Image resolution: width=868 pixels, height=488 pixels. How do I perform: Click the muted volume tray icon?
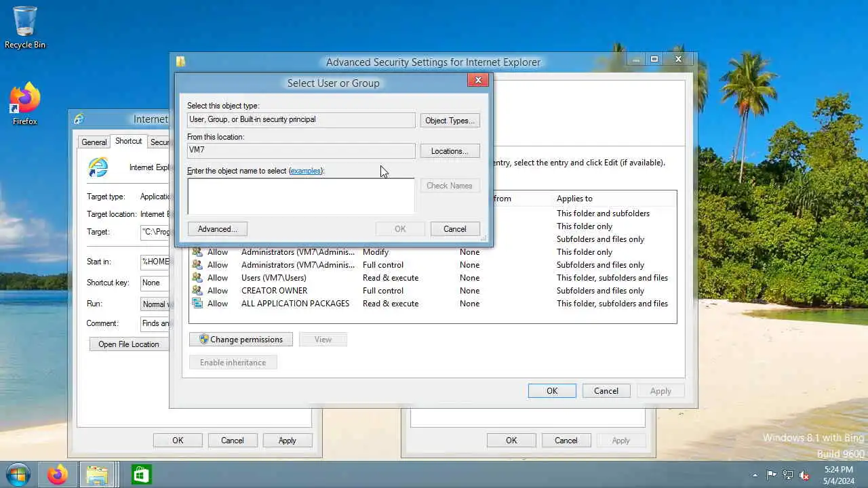point(805,475)
